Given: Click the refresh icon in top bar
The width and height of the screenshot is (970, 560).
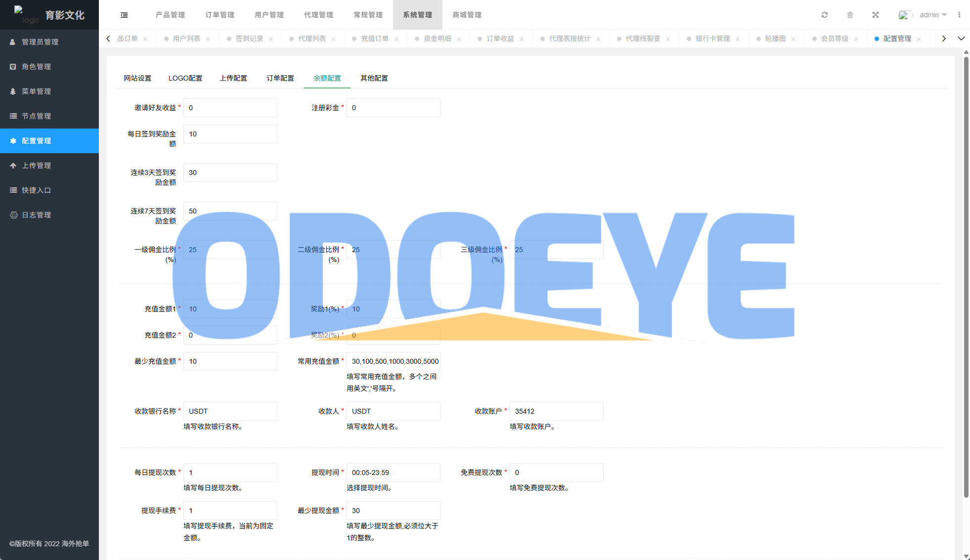Looking at the screenshot, I should 825,15.
